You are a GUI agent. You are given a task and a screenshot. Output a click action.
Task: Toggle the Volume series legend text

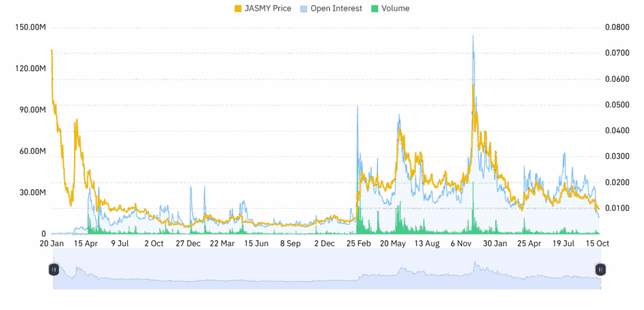click(x=396, y=9)
